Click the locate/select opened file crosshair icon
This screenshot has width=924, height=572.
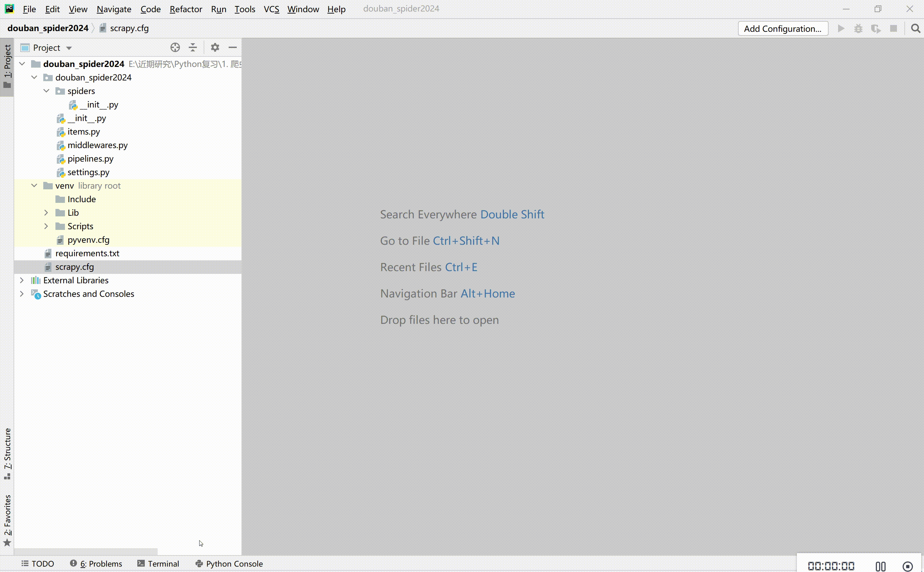[175, 47]
